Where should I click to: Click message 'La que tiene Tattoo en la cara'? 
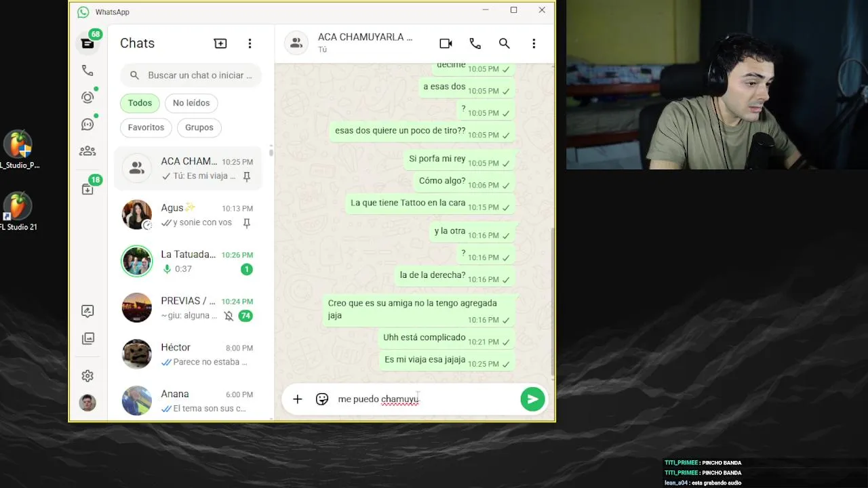pos(430,204)
